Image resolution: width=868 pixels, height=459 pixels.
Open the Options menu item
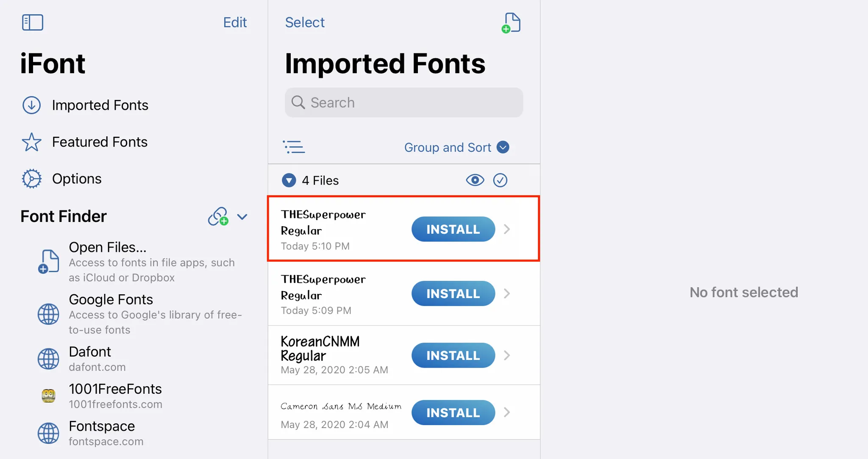[77, 179]
